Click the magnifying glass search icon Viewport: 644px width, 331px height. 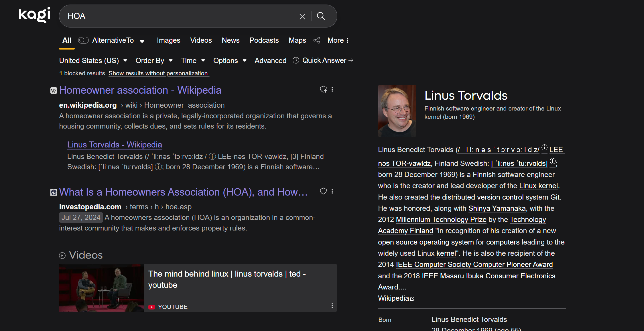point(321,16)
